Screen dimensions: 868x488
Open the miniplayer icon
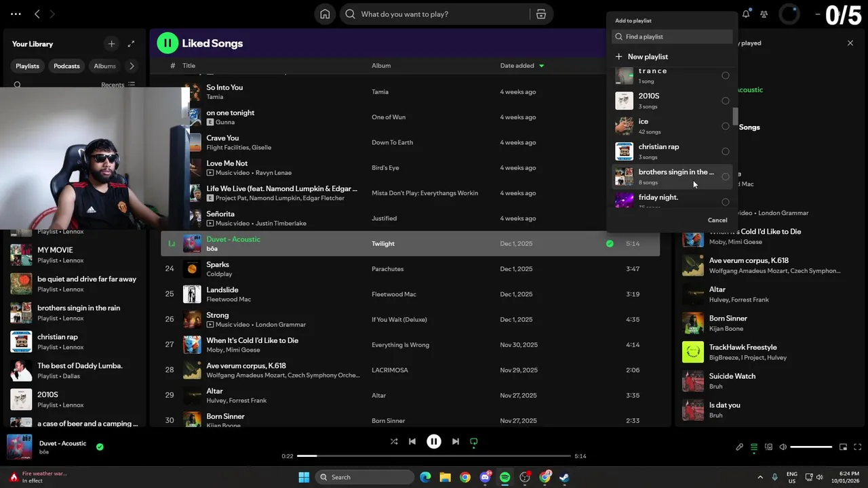pyautogui.click(x=843, y=447)
